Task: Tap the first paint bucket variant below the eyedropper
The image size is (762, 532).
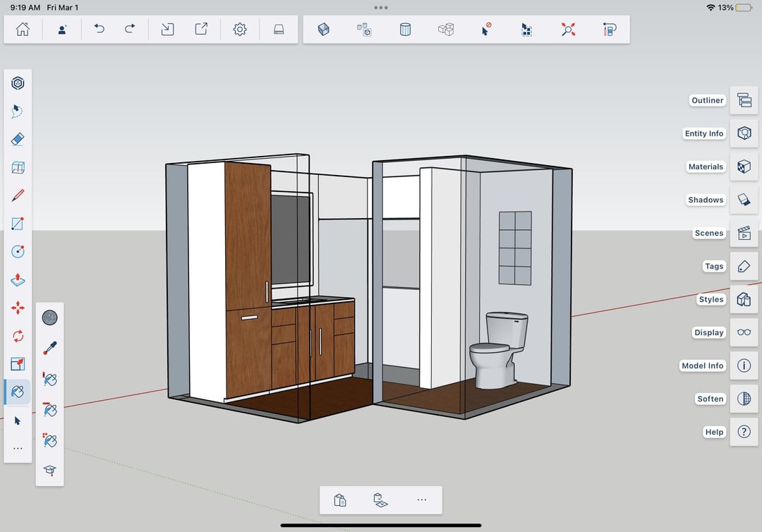Action: click(x=49, y=379)
